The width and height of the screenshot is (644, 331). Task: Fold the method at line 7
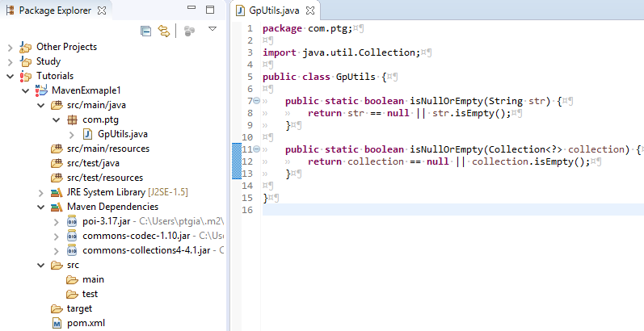[255, 101]
